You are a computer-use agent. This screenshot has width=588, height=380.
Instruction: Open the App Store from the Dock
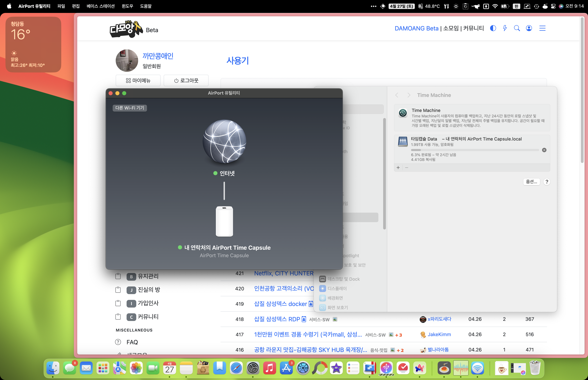(286, 368)
